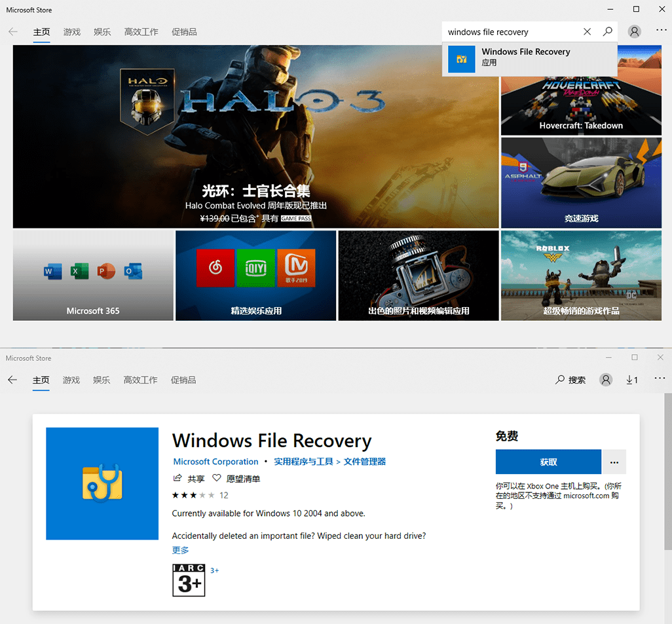Select Windows File Recovery search suggestion
Screen dimensions: 672x624
[x=530, y=59]
